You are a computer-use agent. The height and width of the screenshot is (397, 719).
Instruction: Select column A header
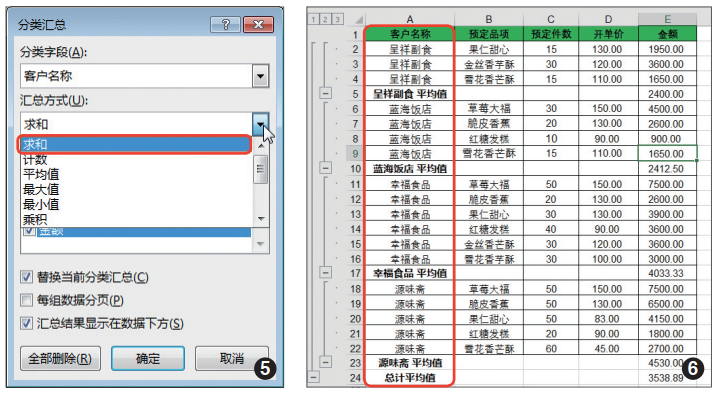pyautogui.click(x=409, y=19)
